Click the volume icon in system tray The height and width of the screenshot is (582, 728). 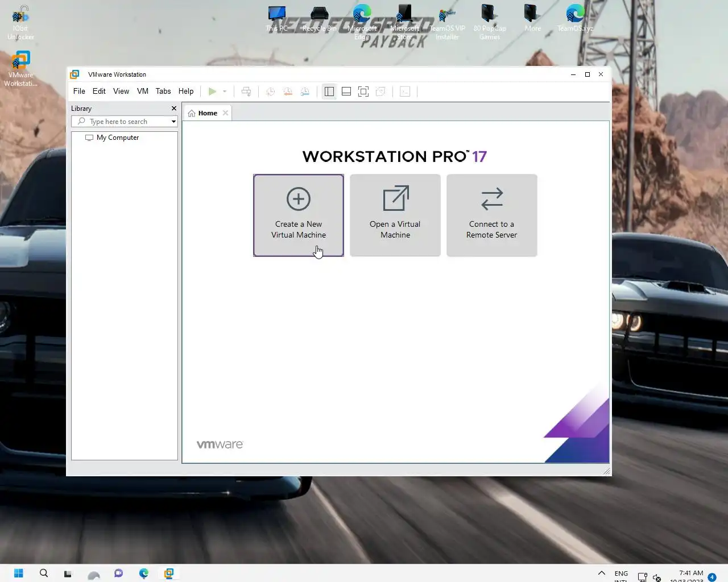point(657,577)
